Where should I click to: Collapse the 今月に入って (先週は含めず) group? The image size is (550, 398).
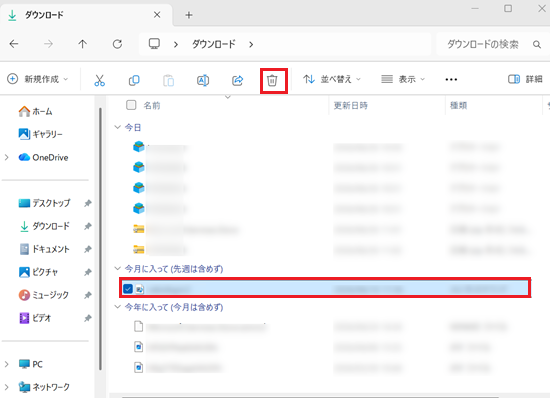(118, 268)
